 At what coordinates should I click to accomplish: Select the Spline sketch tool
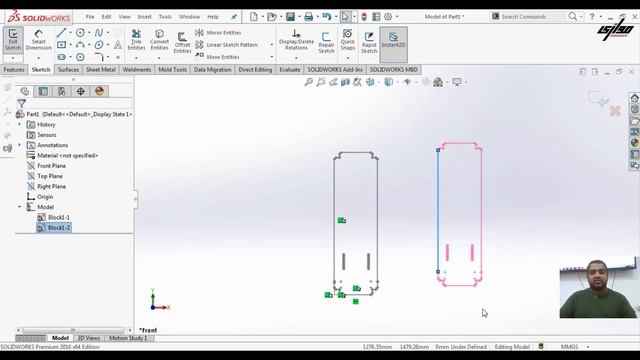[99, 32]
